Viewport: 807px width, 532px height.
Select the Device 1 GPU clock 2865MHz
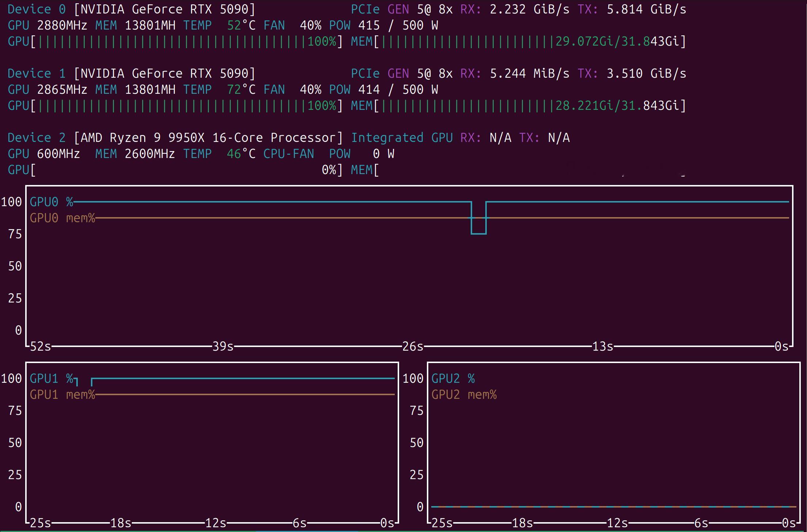click(62, 90)
